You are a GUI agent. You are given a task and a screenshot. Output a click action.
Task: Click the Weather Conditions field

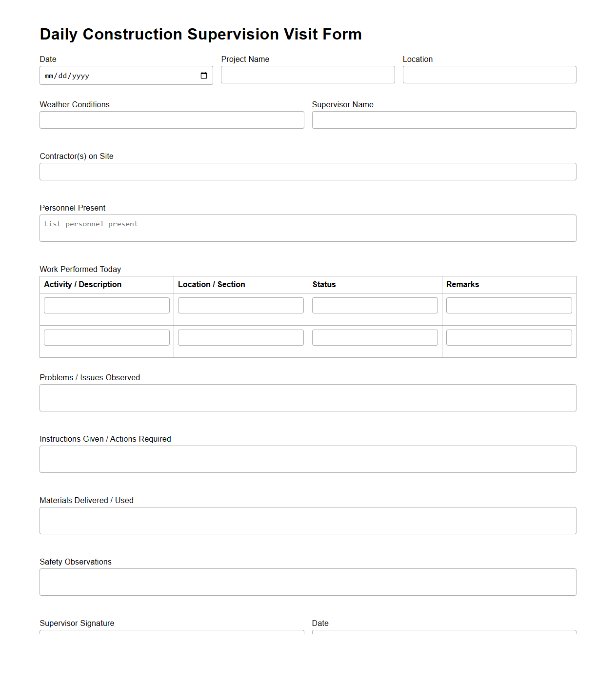pos(172,120)
